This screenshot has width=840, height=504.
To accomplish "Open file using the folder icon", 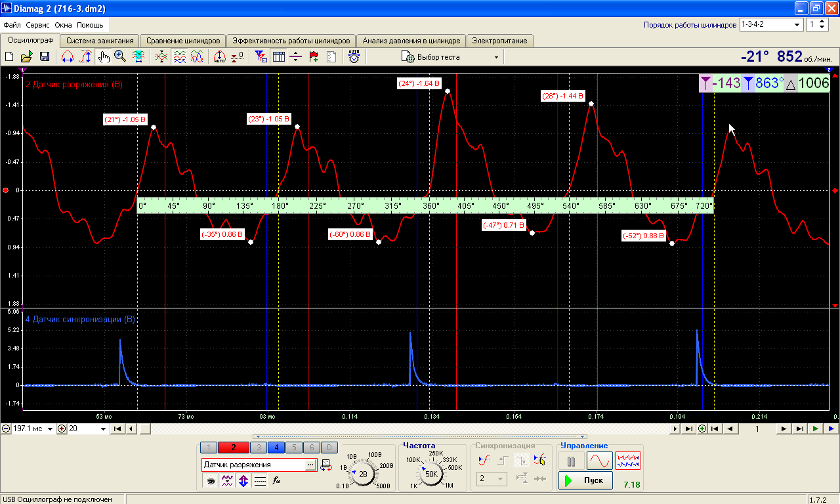I will tap(26, 57).
